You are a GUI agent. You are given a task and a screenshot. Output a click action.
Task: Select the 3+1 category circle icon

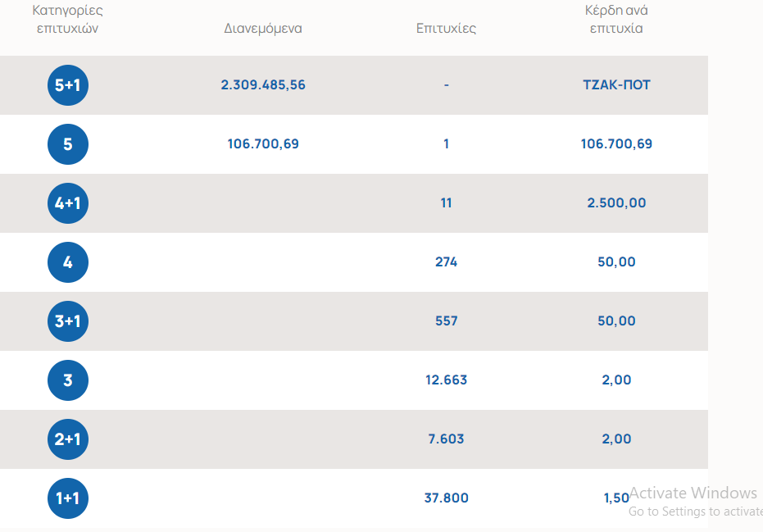tap(68, 321)
